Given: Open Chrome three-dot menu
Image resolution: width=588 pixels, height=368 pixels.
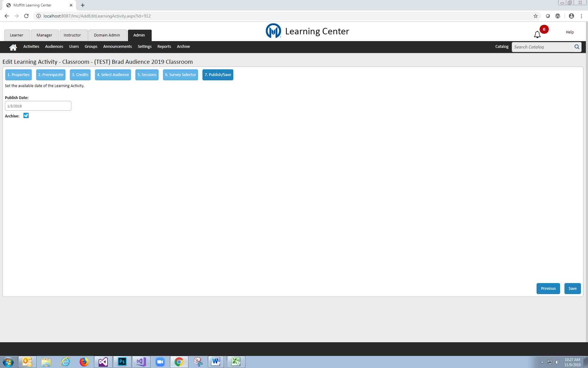Looking at the screenshot, I should click(x=581, y=16).
